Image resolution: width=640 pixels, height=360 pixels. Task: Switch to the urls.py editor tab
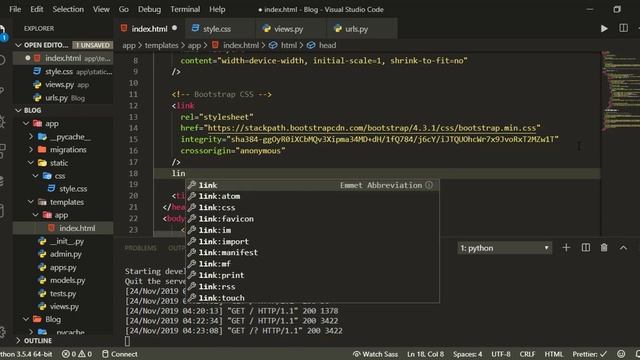(x=362, y=29)
